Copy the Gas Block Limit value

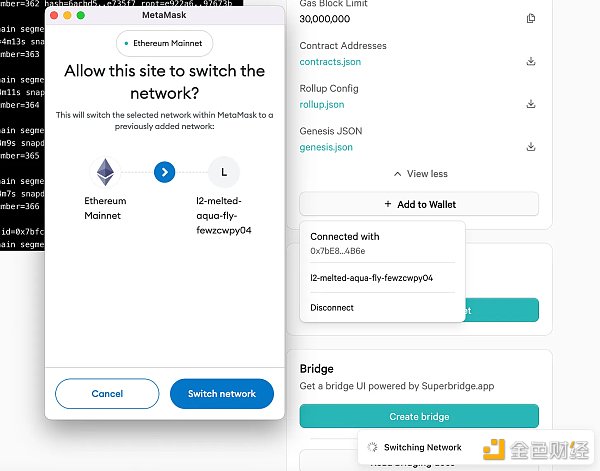(531, 19)
